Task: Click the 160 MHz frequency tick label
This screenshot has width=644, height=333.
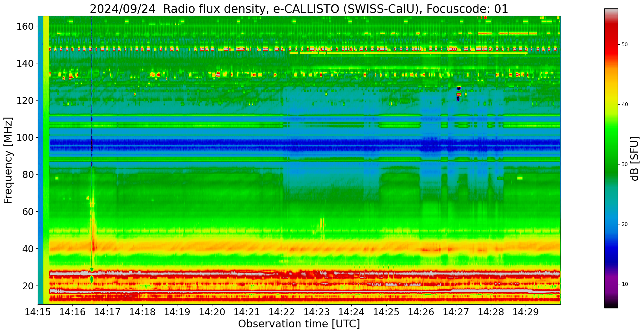Action: 24,27
